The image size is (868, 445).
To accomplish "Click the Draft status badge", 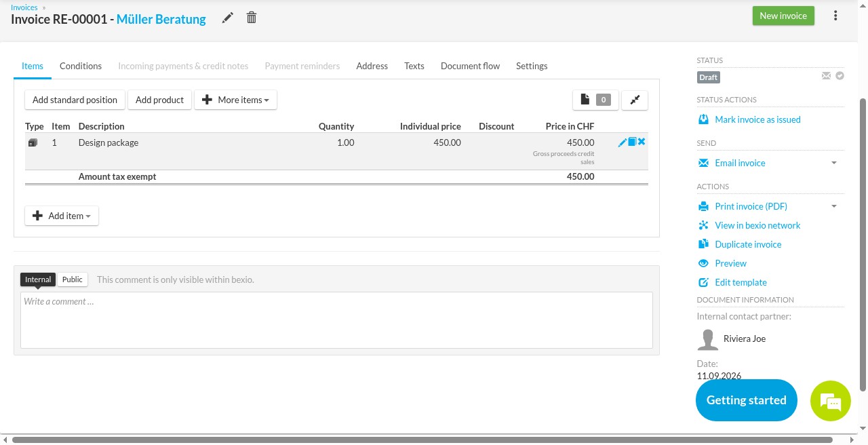I will point(708,77).
